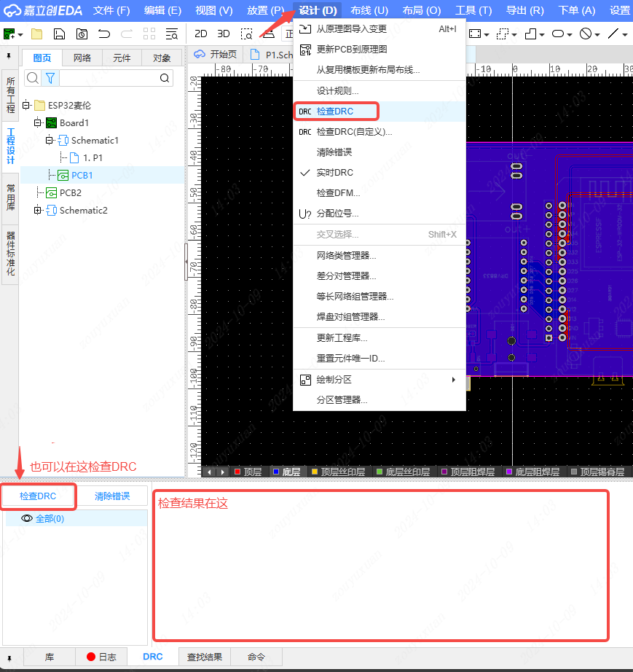Open dropdown arrow beside rectangle outline tool
Image resolution: width=633 pixels, height=672 pixels.
tap(487, 34)
